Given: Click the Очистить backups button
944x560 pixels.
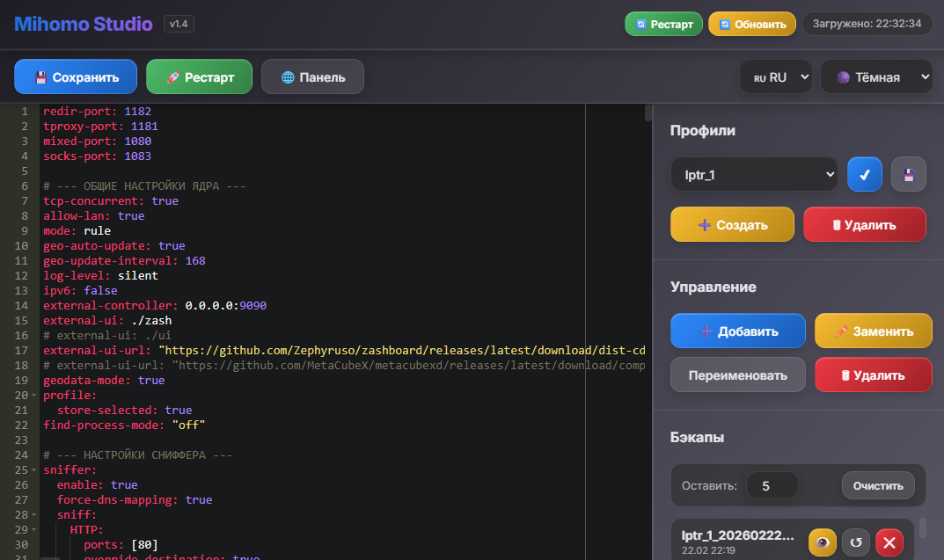Looking at the screenshot, I should pos(877,485).
